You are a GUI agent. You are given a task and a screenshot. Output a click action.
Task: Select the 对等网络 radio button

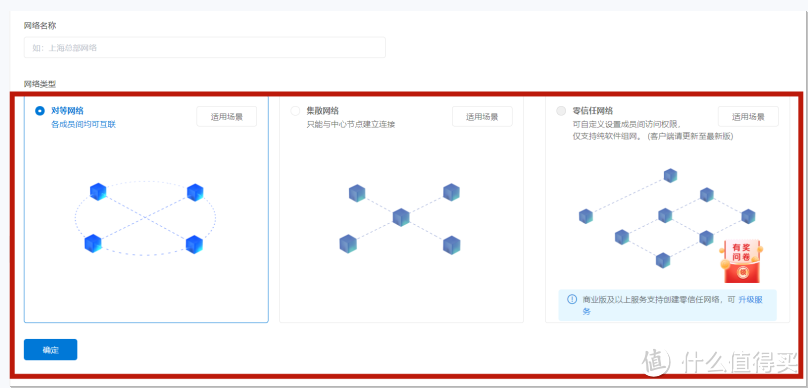[x=40, y=111]
